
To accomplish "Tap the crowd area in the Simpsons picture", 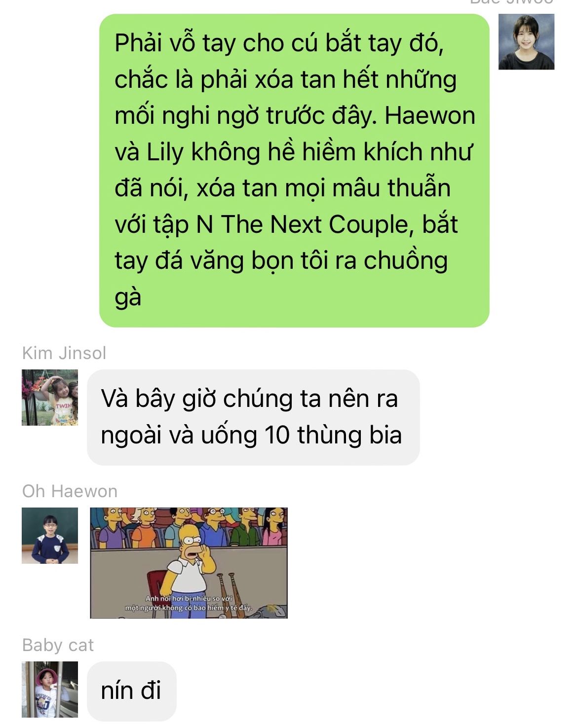I will click(x=189, y=525).
